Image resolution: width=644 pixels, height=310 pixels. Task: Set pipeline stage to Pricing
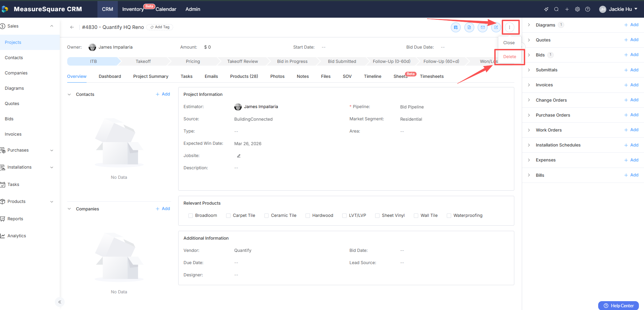(193, 62)
